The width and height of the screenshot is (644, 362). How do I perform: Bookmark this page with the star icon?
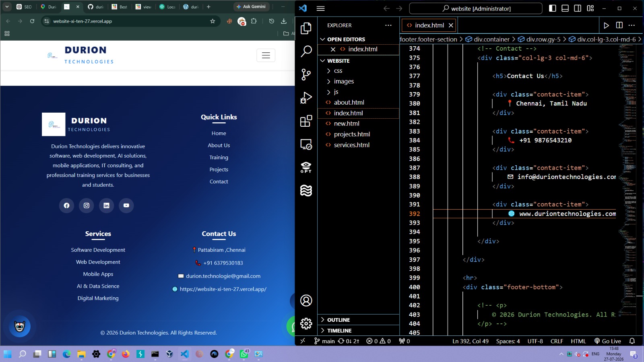click(213, 21)
